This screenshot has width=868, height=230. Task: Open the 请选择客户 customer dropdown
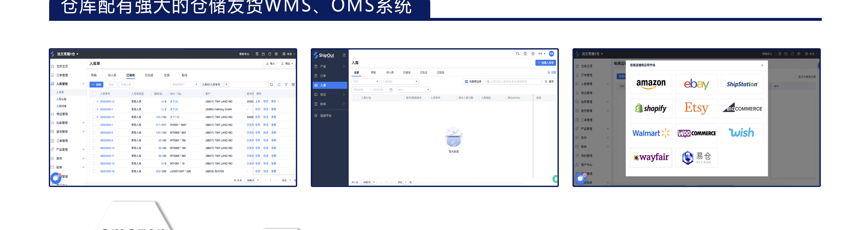[185, 85]
